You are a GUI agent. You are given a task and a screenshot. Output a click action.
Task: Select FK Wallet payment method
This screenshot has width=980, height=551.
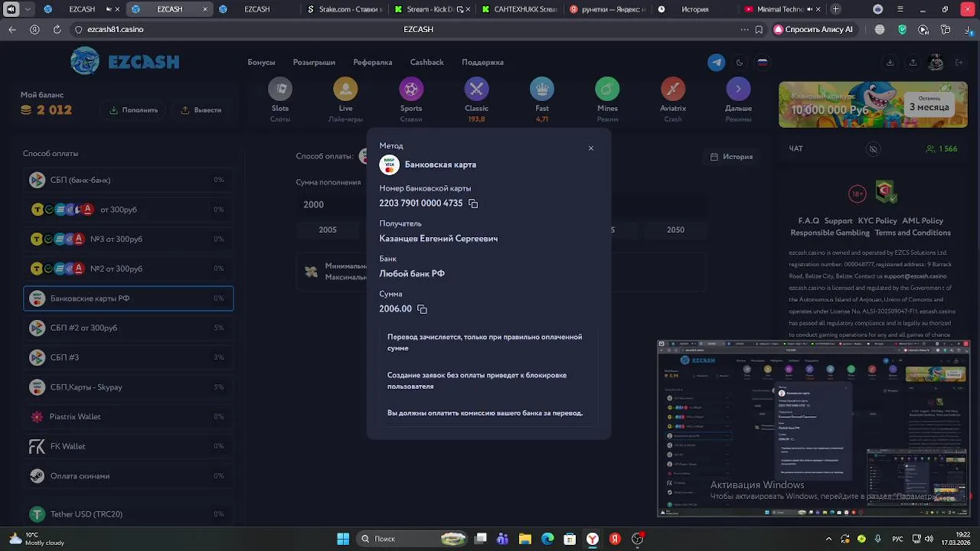pyautogui.click(x=129, y=446)
